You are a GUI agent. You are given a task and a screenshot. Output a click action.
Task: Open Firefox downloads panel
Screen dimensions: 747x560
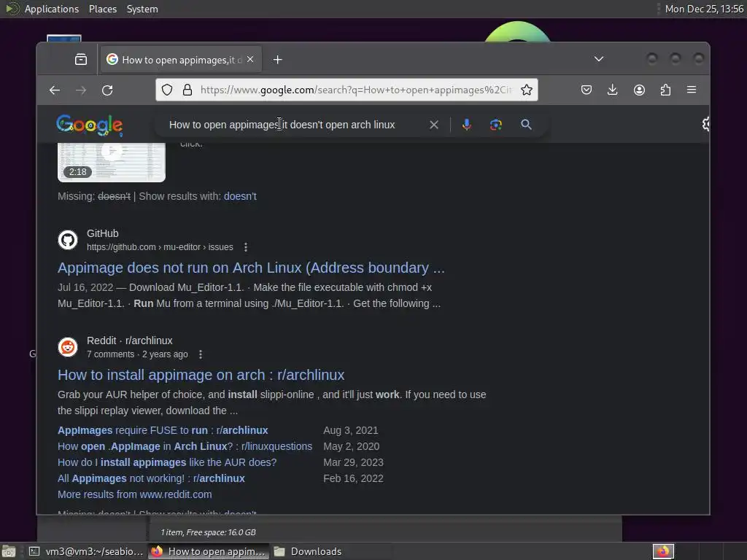click(613, 90)
